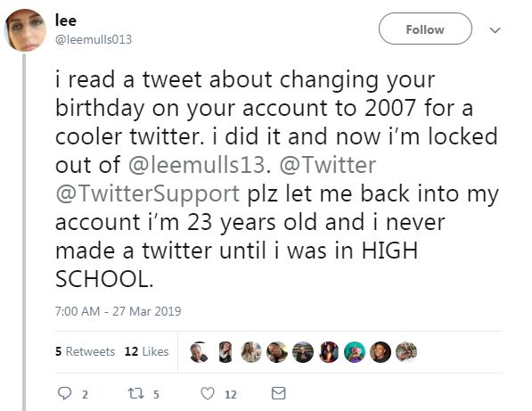532x411 pixels.
Task: Click the retweet arrows icon
Action: tap(136, 394)
